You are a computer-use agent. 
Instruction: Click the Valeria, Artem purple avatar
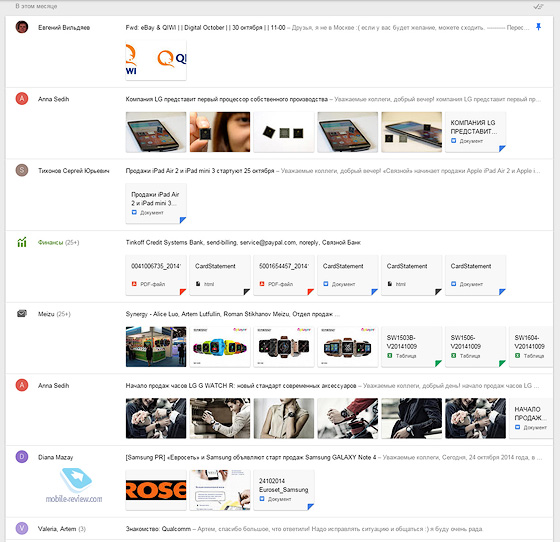22,528
